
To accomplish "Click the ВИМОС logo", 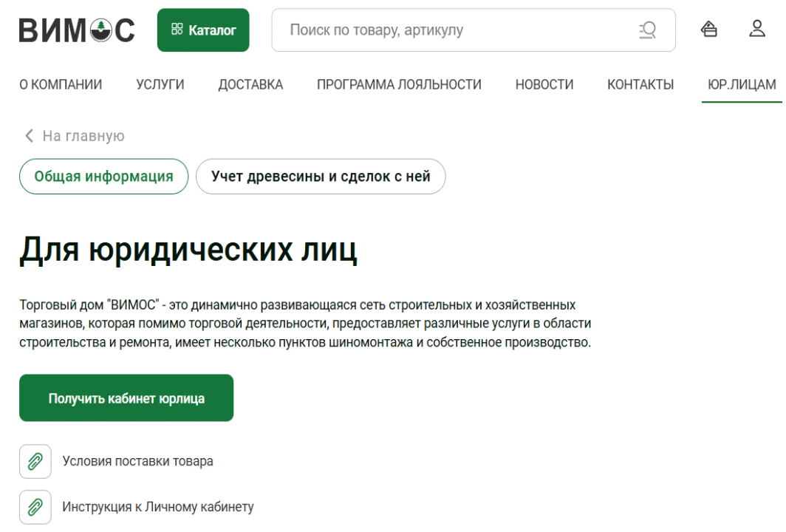I will tap(77, 30).
